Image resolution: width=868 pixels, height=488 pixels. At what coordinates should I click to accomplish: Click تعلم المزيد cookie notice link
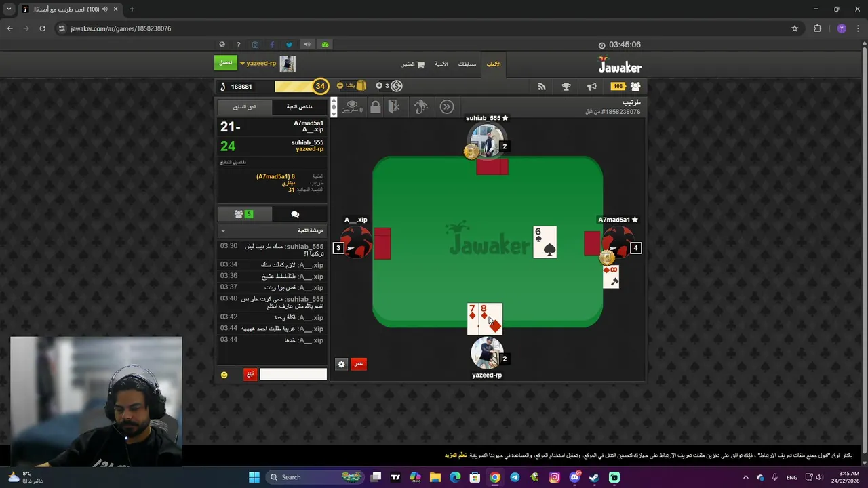pos(456,455)
